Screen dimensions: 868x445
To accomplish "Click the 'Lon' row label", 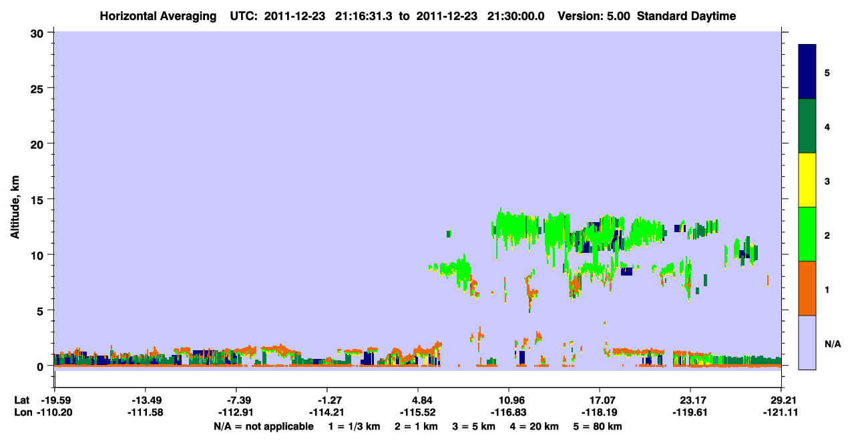I will tap(22, 413).
